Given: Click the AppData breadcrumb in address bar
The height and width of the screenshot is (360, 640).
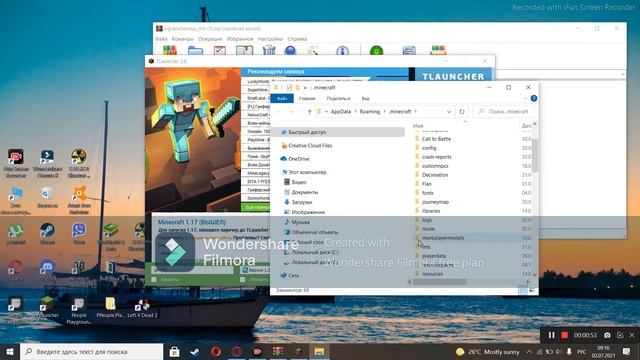Looking at the screenshot, I should (340, 111).
